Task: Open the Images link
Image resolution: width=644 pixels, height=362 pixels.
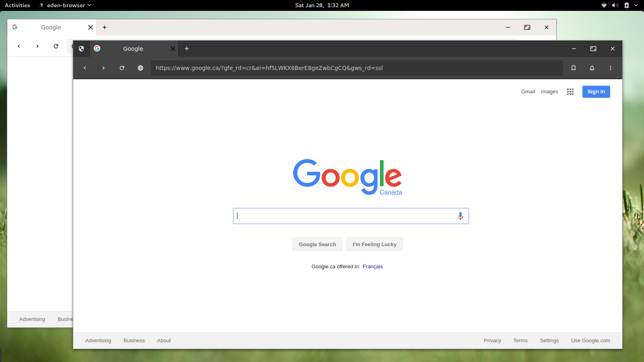Action: [549, 92]
